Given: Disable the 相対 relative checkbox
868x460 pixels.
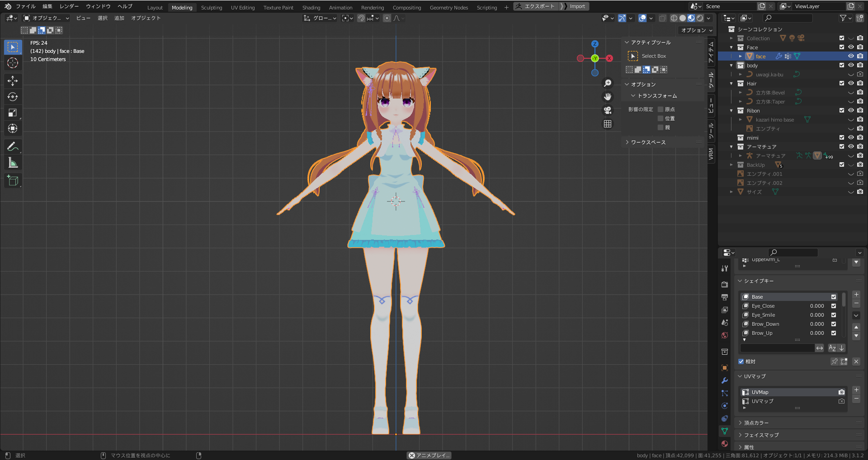Looking at the screenshot, I should click(x=741, y=361).
